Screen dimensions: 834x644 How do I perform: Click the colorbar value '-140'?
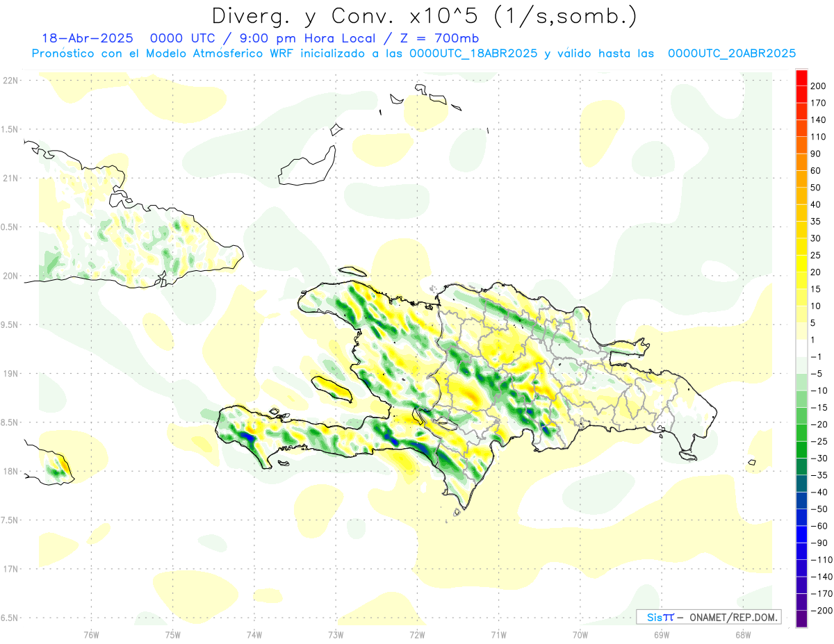point(821,577)
